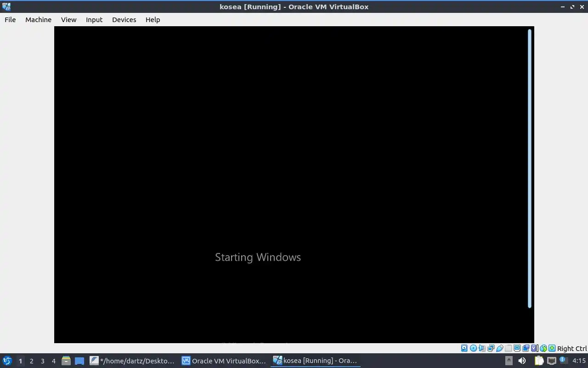Open the File menu
The width and height of the screenshot is (588, 368).
click(x=10, y=20)
